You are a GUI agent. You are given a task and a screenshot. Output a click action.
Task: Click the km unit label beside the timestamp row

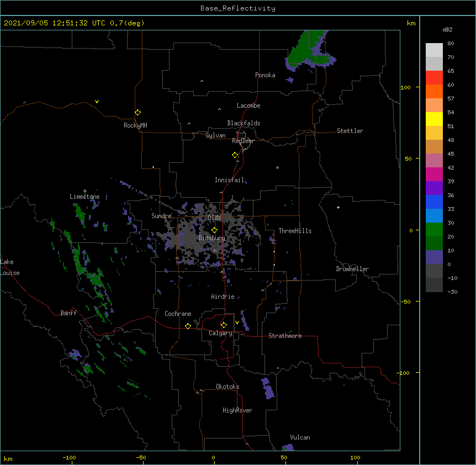tap(411, 23)
